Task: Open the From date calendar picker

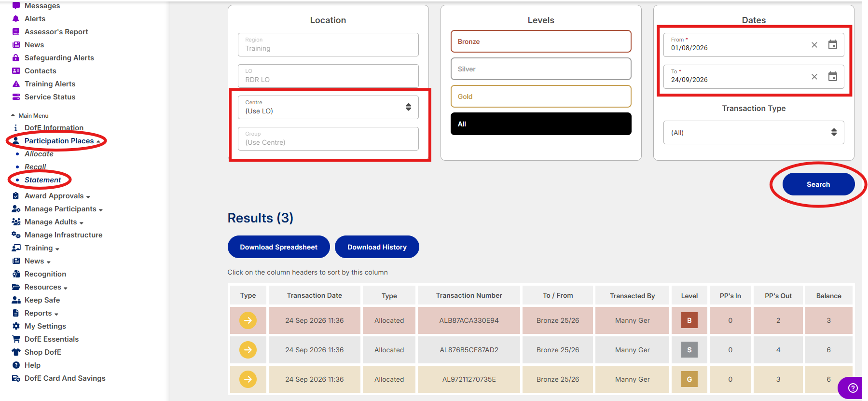Action: [x=833, y=45]
